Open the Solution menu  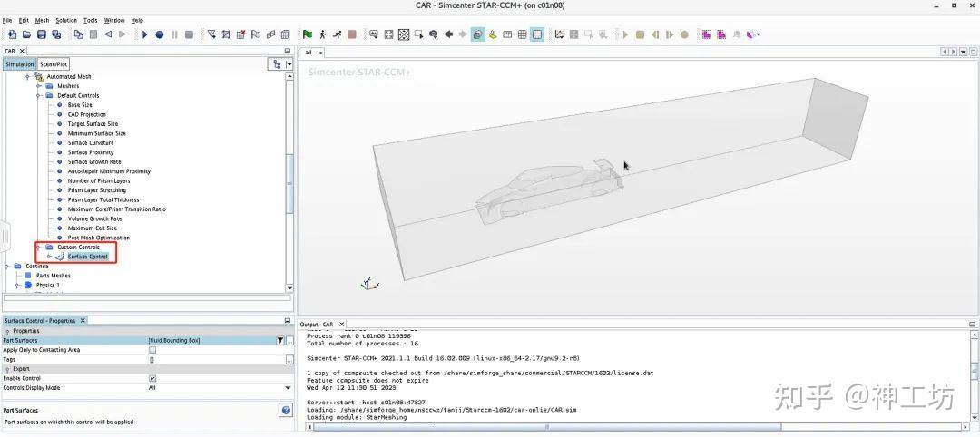coord(66,21)
